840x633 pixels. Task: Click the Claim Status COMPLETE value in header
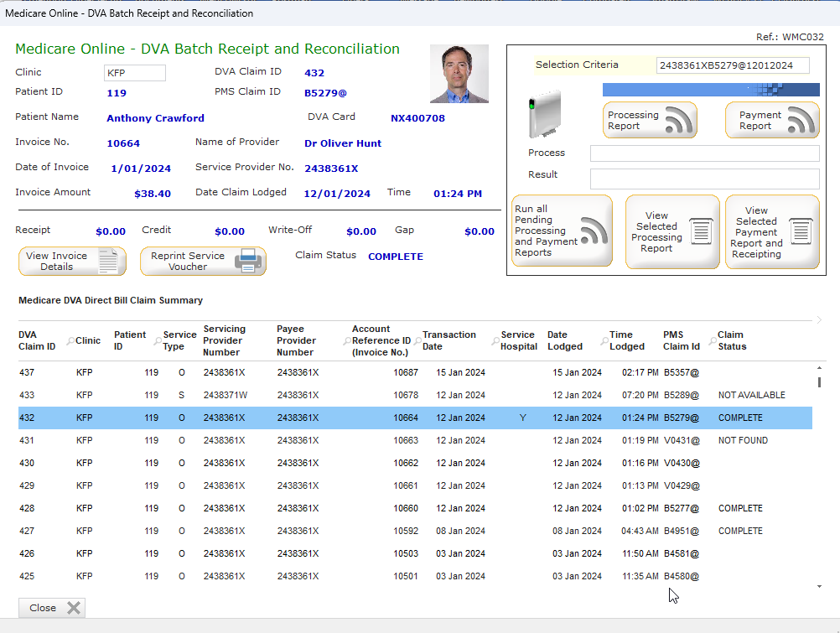(x=396, y=257)
